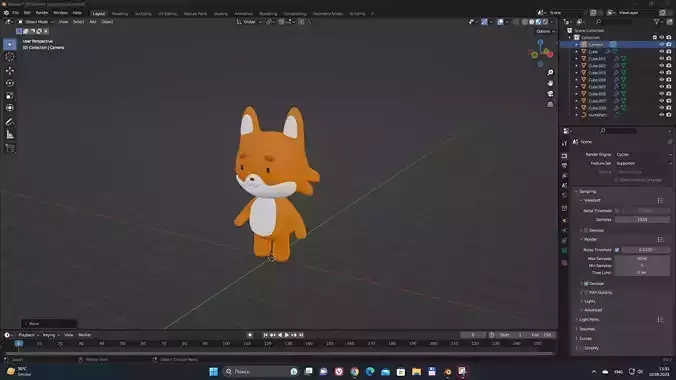The image size is (676, 380).
Task: Click the viewport zoom magnifier icon
Action: click(x=550, y=72)
